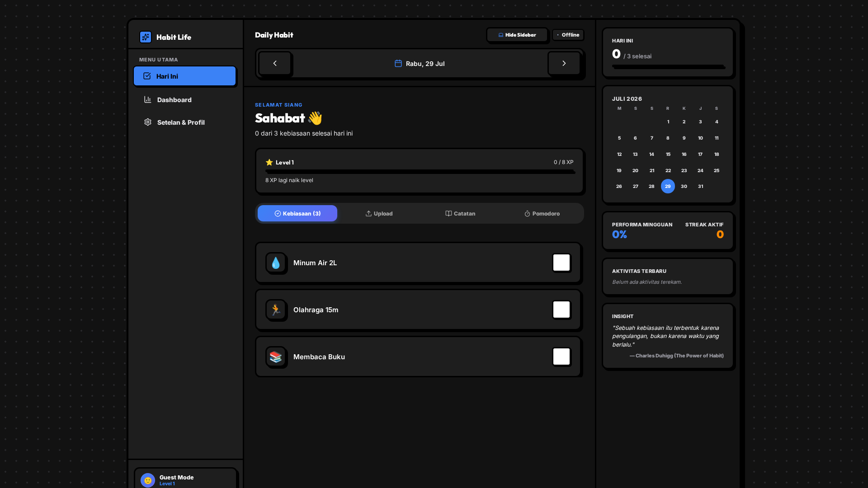This screenshot has height=488, width=868.
Task: Select July 31 in the calendar
Action: (700, 186)
